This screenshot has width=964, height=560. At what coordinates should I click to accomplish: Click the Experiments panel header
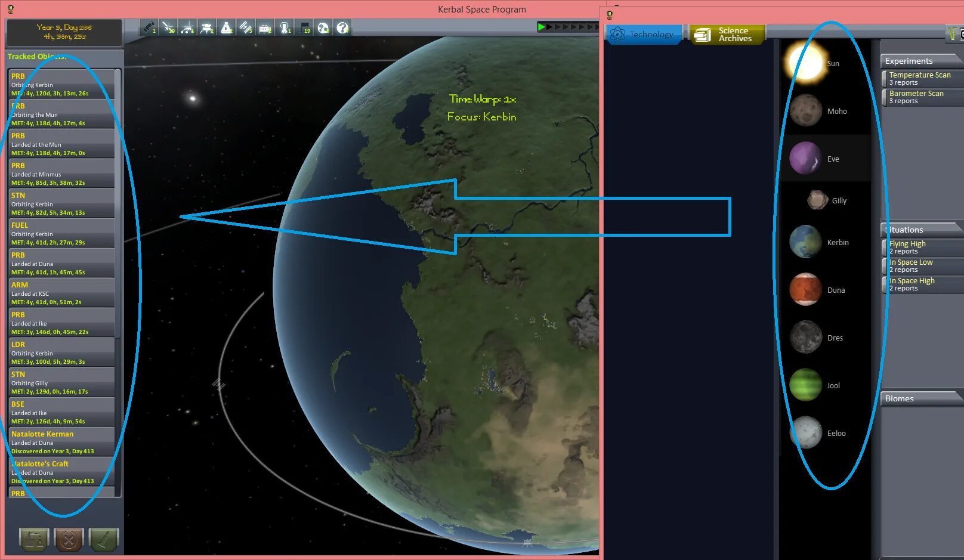click(x=922, y=61)
